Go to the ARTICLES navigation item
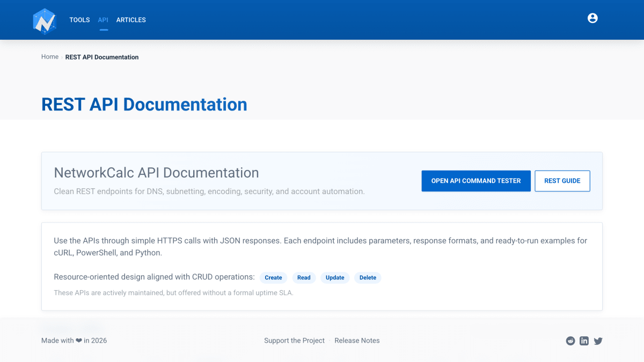The height and width of the screenshot is (362, 644). pyautogui.click(x=131, y=20)
